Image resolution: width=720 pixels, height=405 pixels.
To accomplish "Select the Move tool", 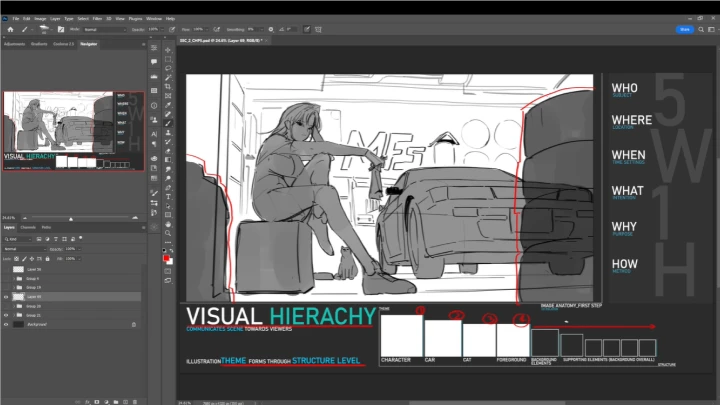I will [168, 50].
